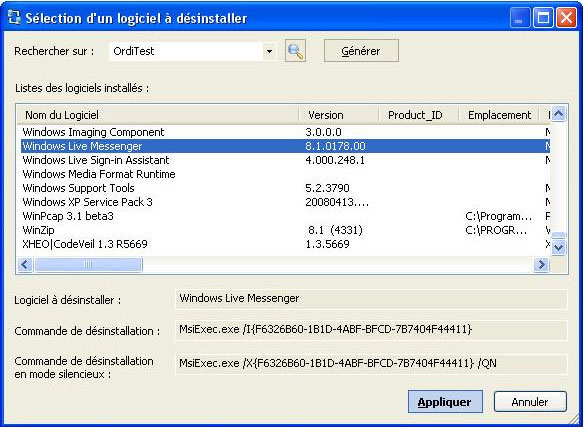This screenshot has height=427, width=584.
Task: Select Windows Live Sign-in Assistant row
Action: pos(285,160)
